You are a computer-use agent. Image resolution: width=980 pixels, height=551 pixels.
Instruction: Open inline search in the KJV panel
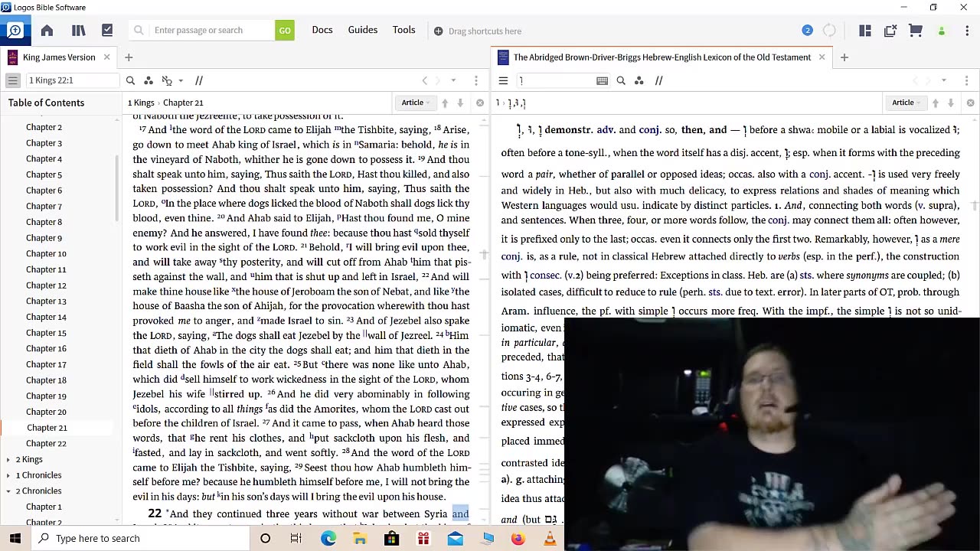130,80
